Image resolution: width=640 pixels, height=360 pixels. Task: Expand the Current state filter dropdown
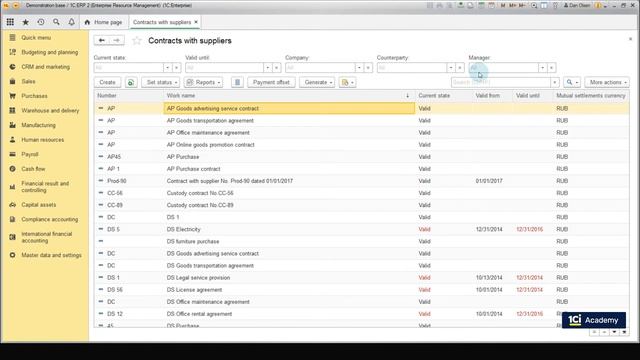[x=167, y=68]
